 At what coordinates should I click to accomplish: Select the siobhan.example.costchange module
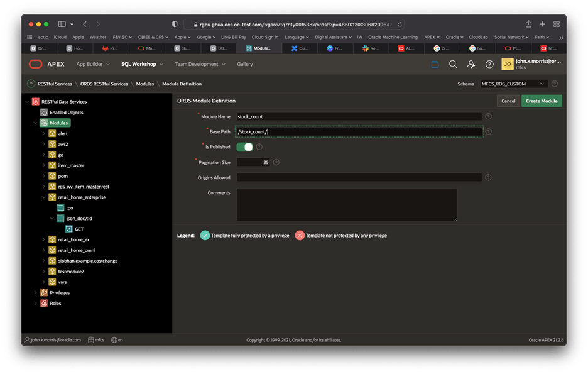[88, 261]
